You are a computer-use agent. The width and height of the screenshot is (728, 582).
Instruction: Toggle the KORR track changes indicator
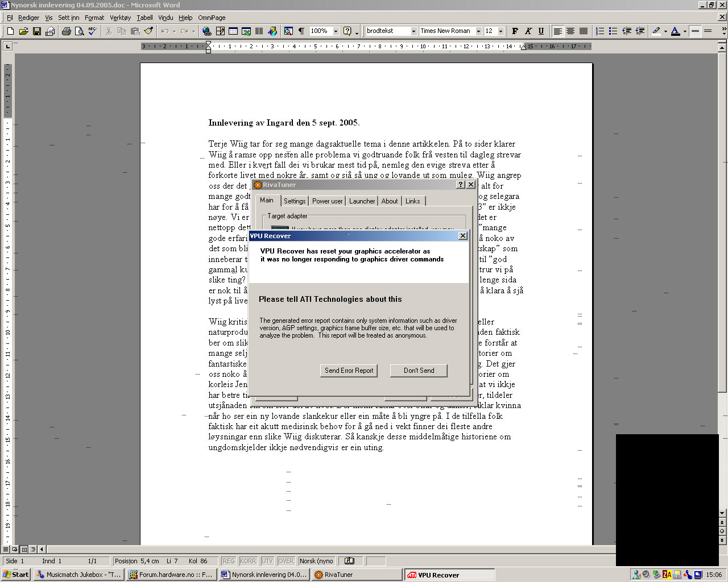pyautogui.click(x=248, y=561)
